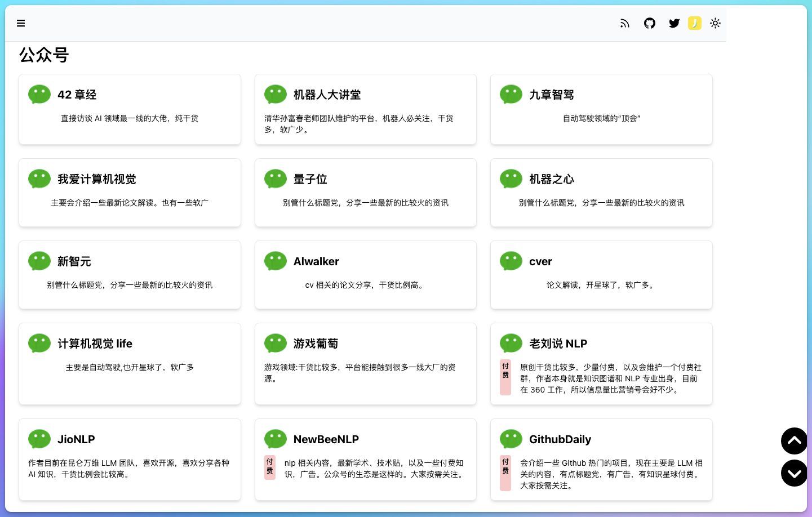Click WeChat icon on 量子位 card
Screen dimensions: 812x517
coord(276,179)
